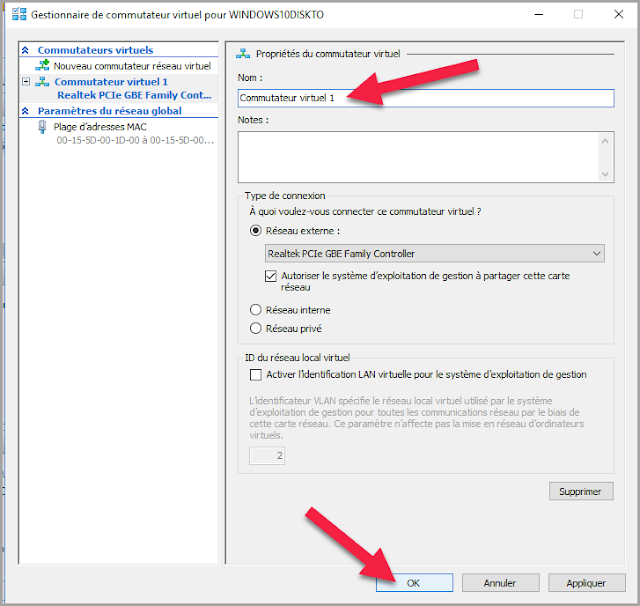Click the Nom text field
This screenshot has height=606, width=640.
(x=426, y=98)
